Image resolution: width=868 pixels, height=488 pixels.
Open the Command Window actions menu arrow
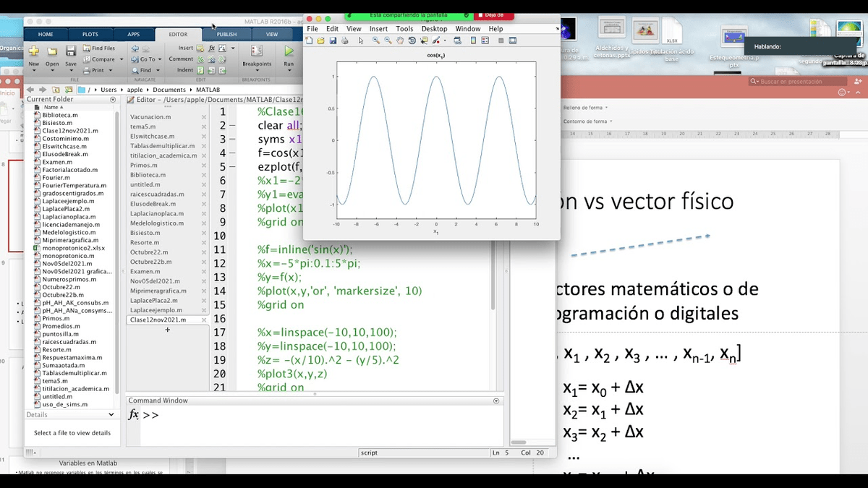pyautogui.click(x=496, y=401)
